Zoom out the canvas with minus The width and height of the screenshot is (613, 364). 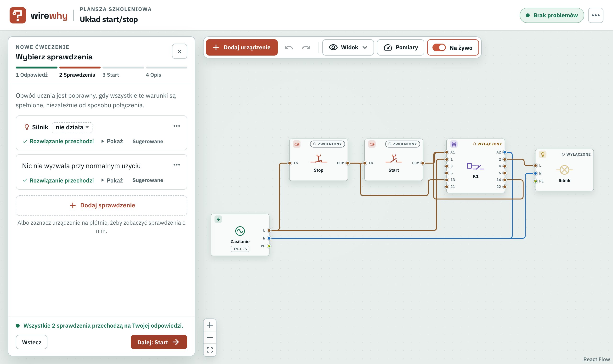(x=210, y=337)
